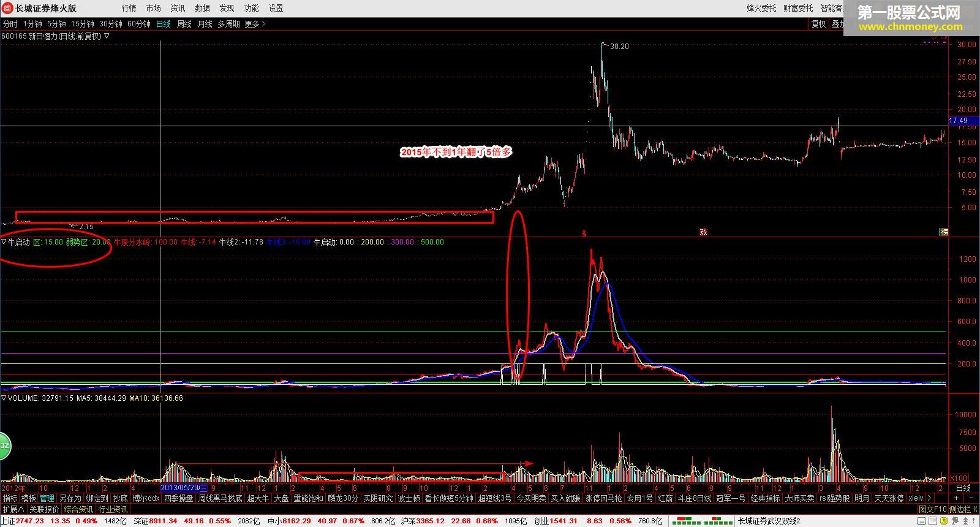Open the 多周期 view
Screen dimensions: 980x527
pos(228,24)
